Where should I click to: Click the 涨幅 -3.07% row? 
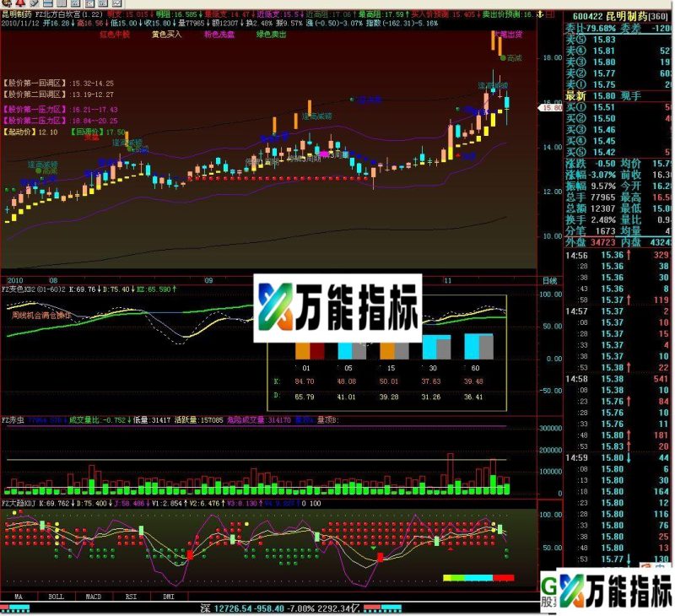591,175
